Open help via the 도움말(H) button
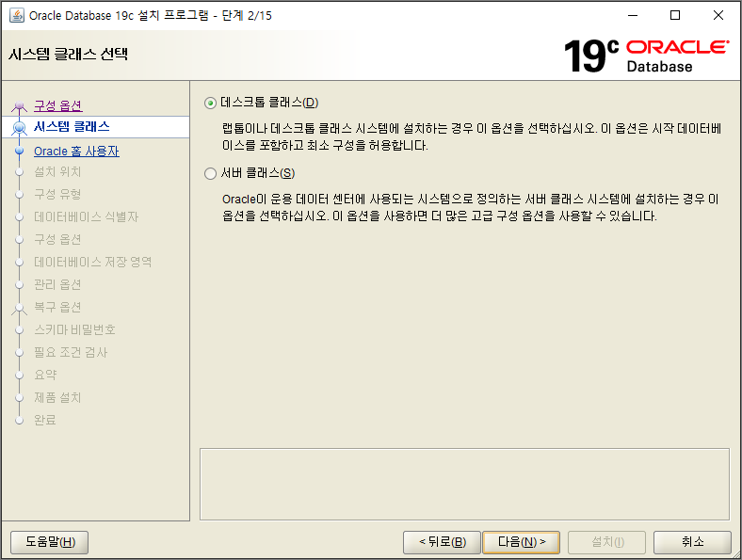Image resolution: width=742 pixels, height=560 pixels. tap(50, 542)
